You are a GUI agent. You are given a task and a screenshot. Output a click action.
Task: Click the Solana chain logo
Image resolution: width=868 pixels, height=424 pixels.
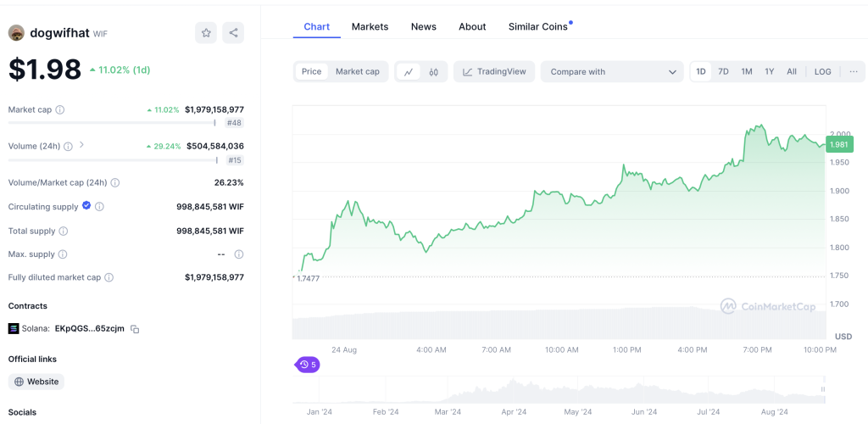point(14,329)
